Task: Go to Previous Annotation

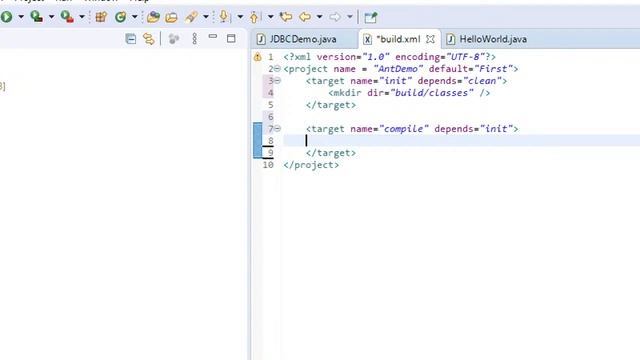Action: [254, 17]
